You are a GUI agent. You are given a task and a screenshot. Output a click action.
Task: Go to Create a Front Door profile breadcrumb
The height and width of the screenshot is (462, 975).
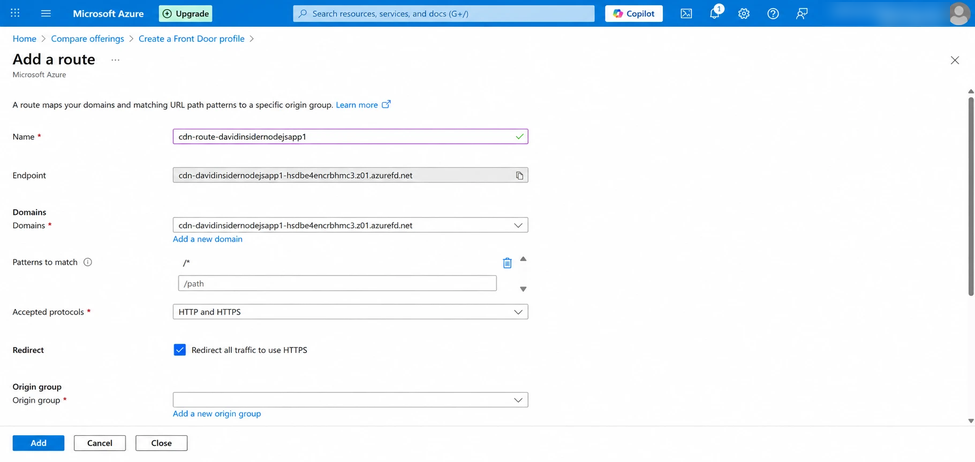pyautogui.click(x=192, y=39)
